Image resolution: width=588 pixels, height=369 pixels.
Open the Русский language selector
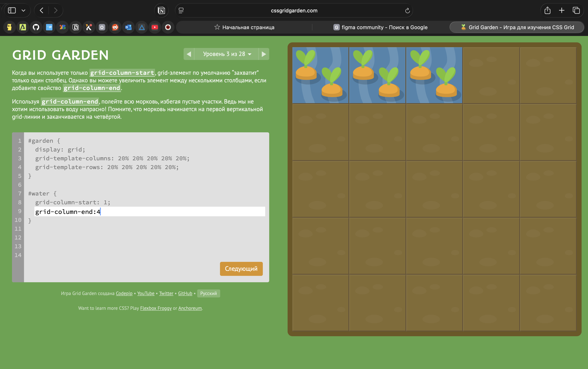208,293
